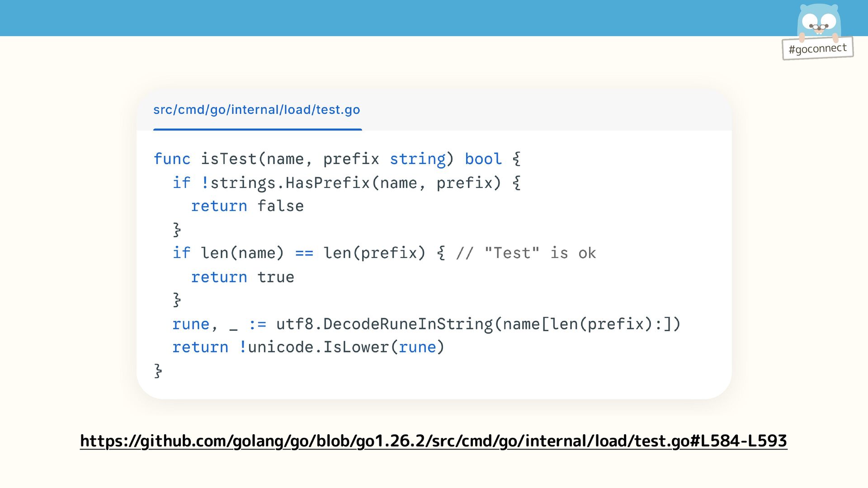Click the blue underline beneath the file tab
The width and height of the screenshot is (868, 488).
pyautogui.click(x=257, y=130)
